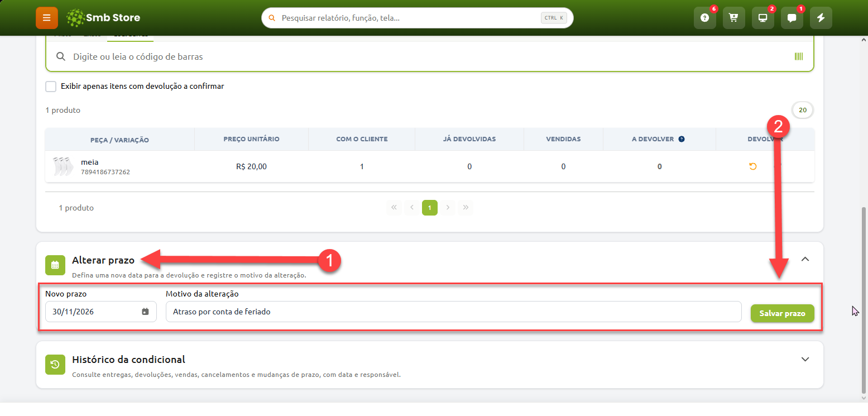Viewport: 868px width, 416px height.
Task: Expand the Histórico da condicional chevron
Action: pyautogui.click(x=805, y=359)
